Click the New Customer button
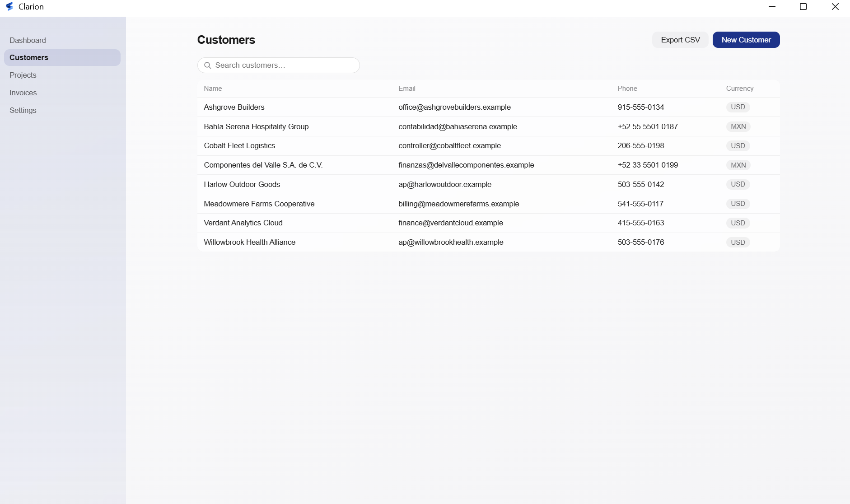Image resolution: width=850 pixels, height=504 pixels. pos(746,40)
